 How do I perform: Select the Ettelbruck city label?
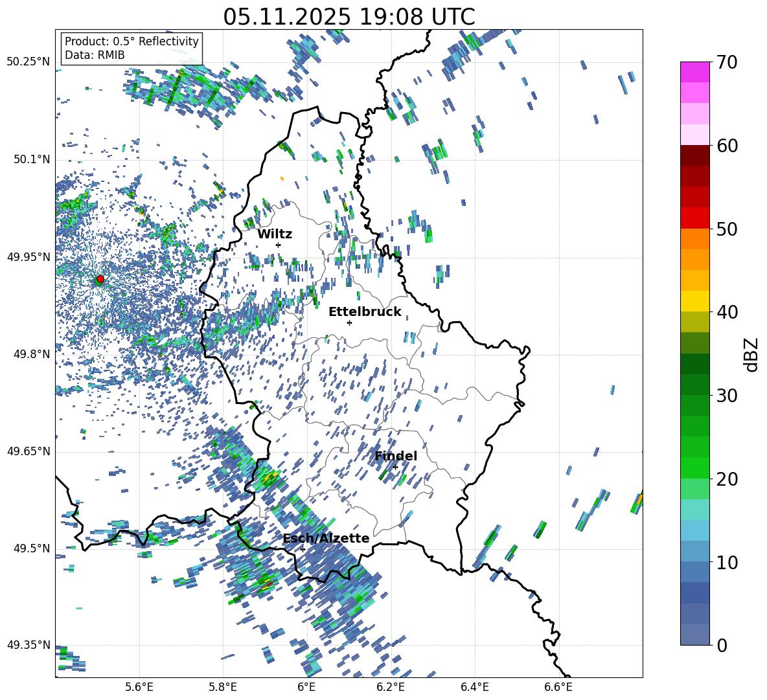[x=365, y=312]
